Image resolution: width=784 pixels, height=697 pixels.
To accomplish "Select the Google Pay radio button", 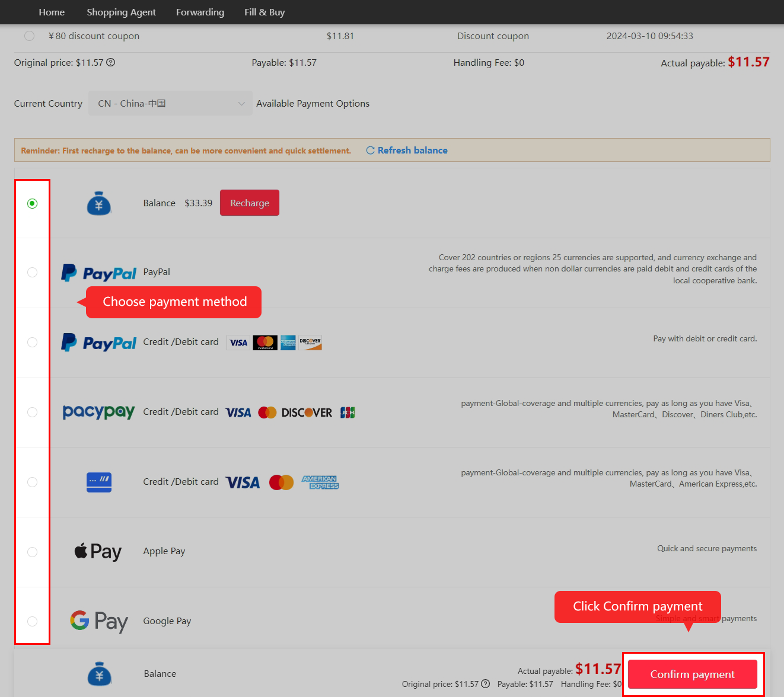I will click(33, 621).
